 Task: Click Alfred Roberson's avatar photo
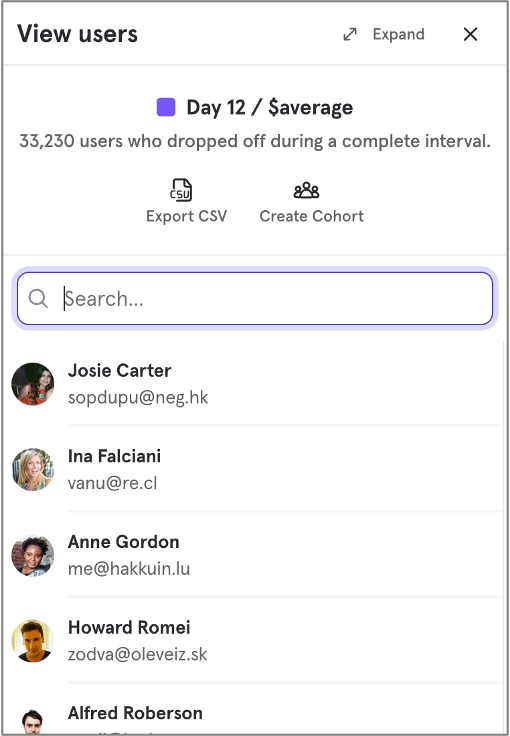coord(32,721)
